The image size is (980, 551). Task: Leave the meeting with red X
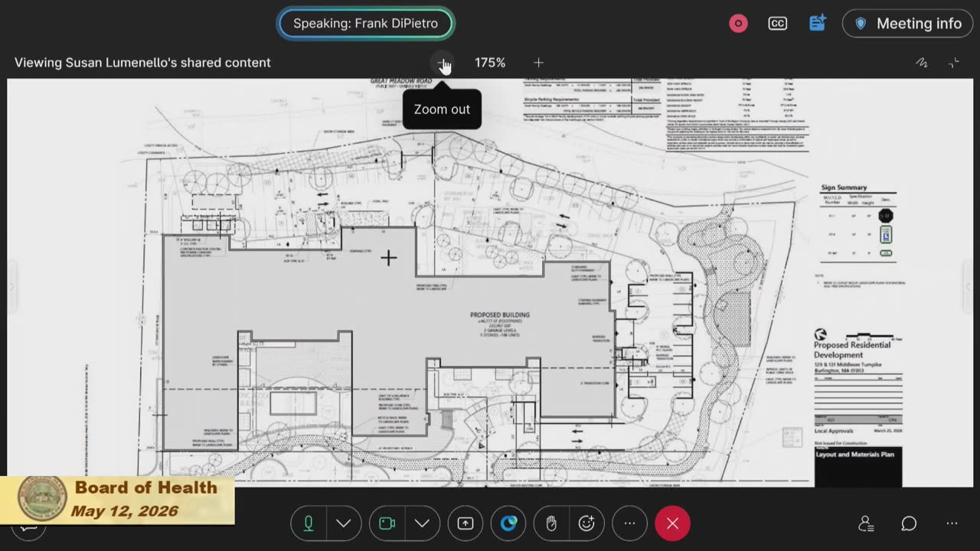coord(672,523)
